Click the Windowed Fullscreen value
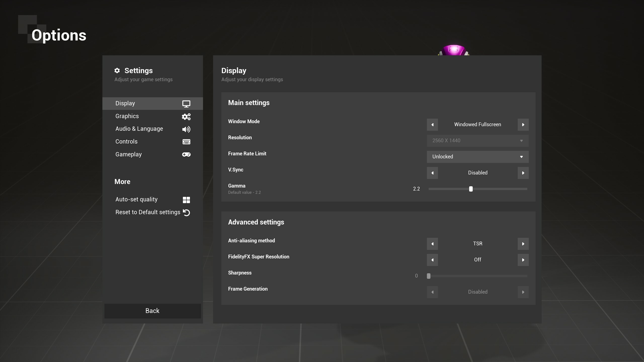Image resolution: width=644 pixels, height=362 pixels. pyautogui.click(x=477, y=124)
